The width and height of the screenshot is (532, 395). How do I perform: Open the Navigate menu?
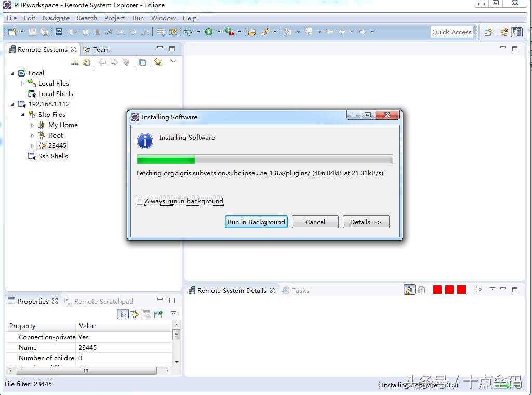coord(56,18)
